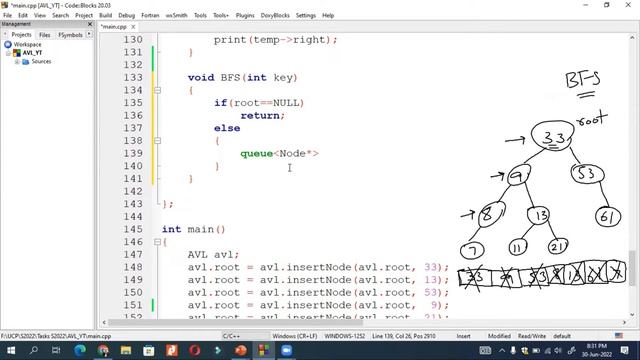Viewport: 640px width, 360px height.
Task: Click the language flag in the status bar
Action: [619, 336]
